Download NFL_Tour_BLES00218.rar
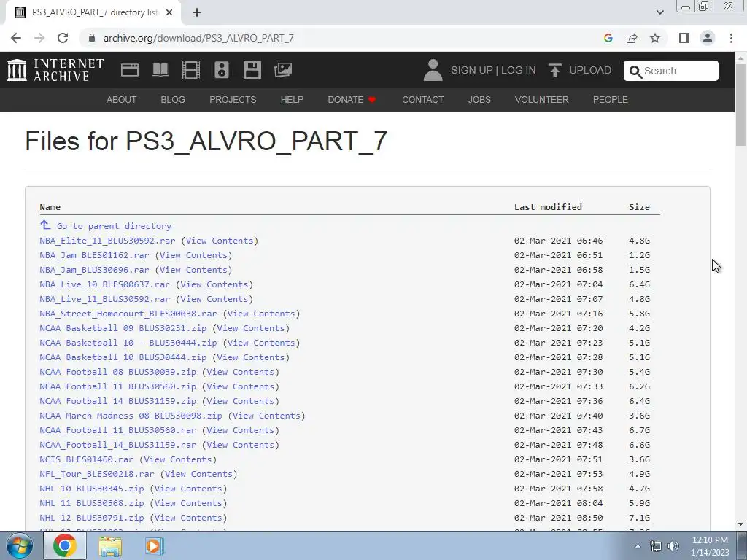 tap(97, 474)
